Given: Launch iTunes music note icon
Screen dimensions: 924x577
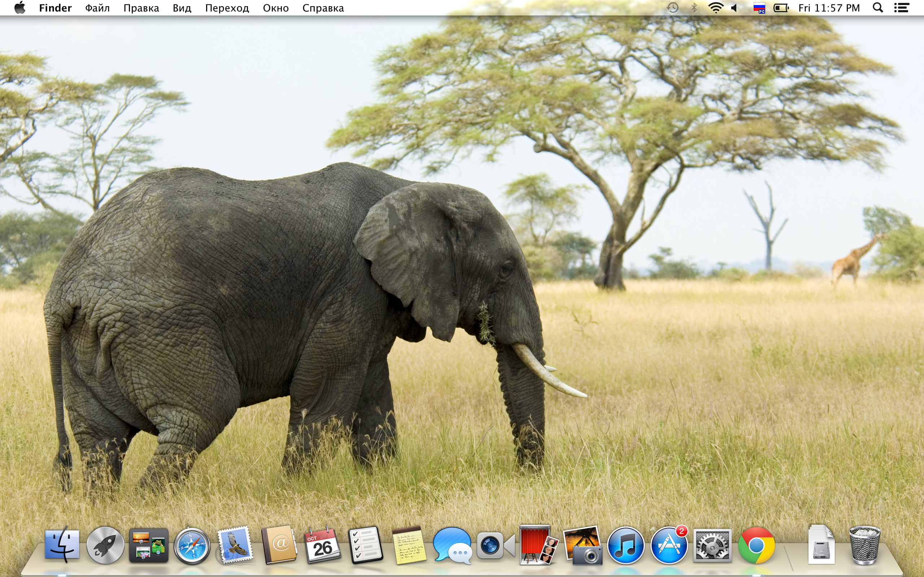Looking at the screenshot, I should coord(626,546).
